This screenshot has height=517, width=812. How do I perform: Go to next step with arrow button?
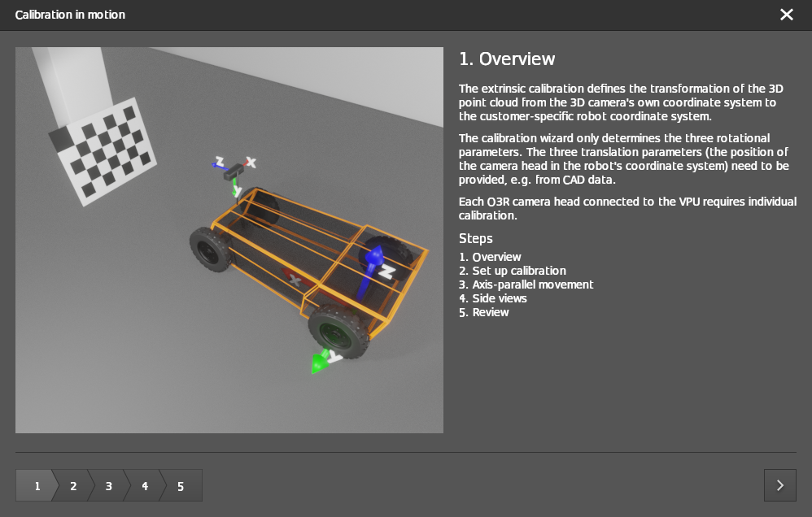click(x=779, y=485)
